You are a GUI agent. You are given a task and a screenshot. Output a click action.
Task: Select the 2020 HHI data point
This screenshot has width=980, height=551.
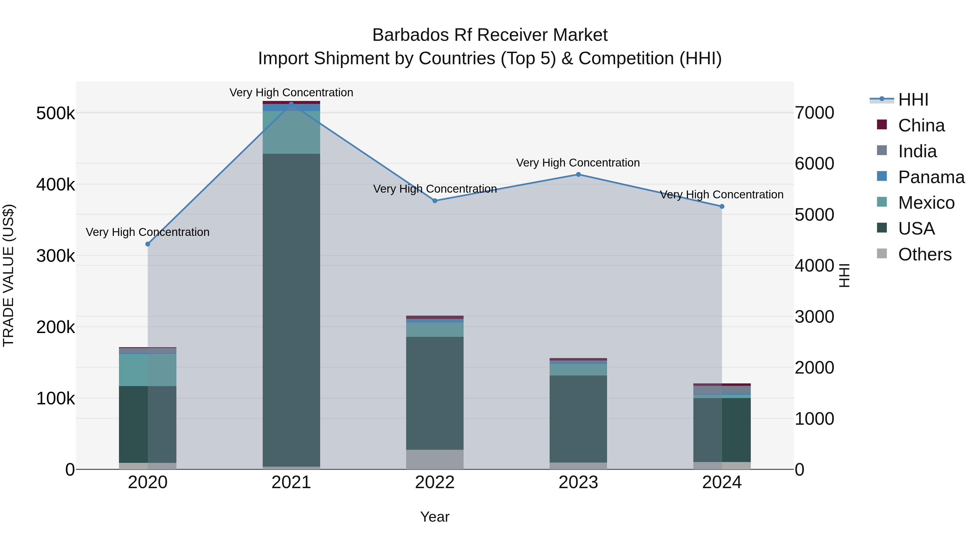[x=148, y=244]
